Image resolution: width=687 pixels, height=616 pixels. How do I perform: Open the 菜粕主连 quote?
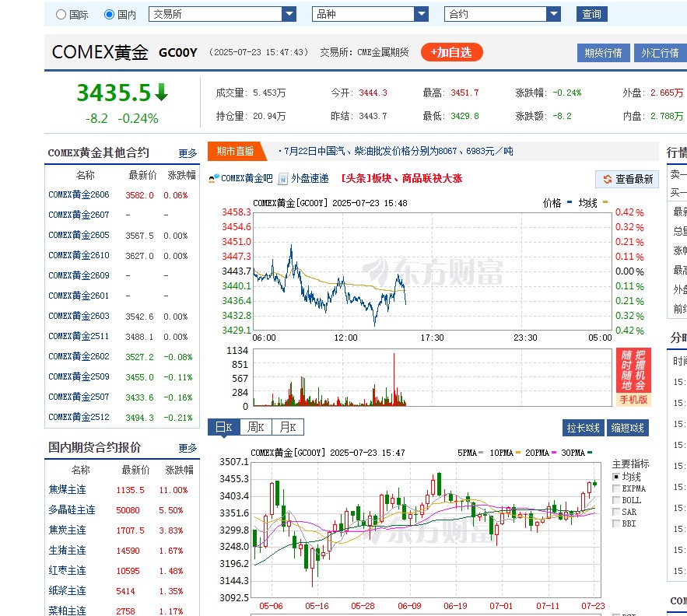68,611
